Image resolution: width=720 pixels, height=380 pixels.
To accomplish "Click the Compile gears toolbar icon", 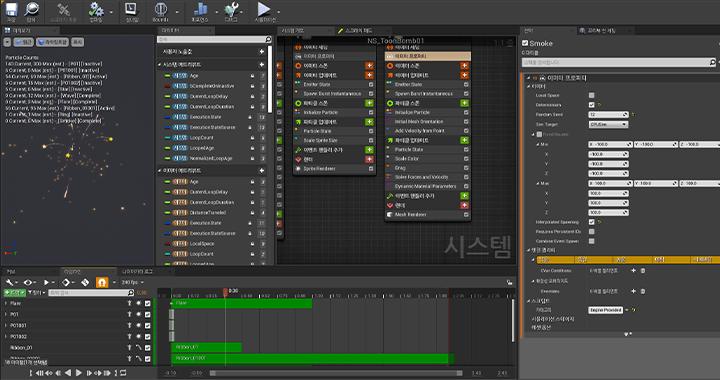I will coord(96,10).
